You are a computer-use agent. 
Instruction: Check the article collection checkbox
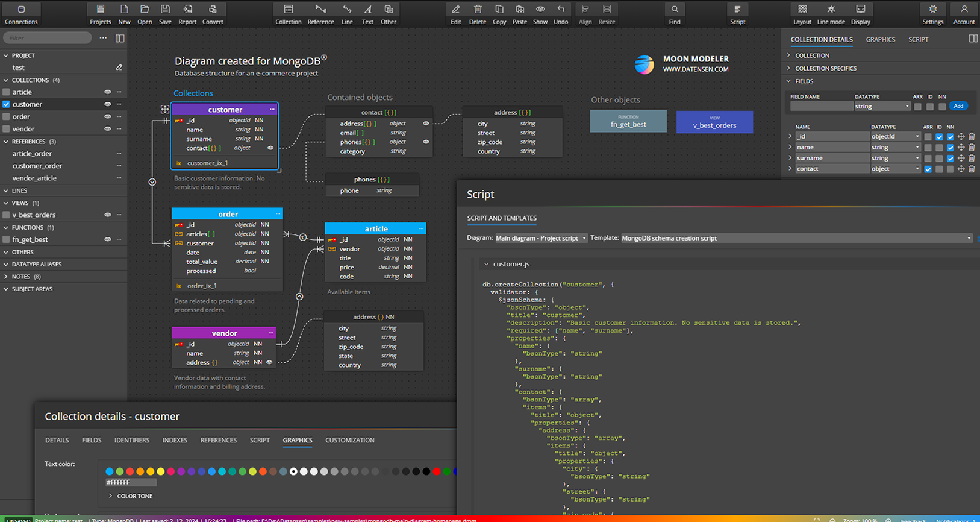click(x=6, y=92)
